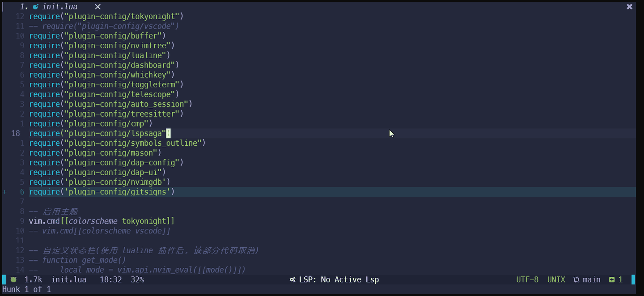This screenshot has height=296, width=644.
Task: Switch to the init.lua buffer tab
Action: point(59,7)
